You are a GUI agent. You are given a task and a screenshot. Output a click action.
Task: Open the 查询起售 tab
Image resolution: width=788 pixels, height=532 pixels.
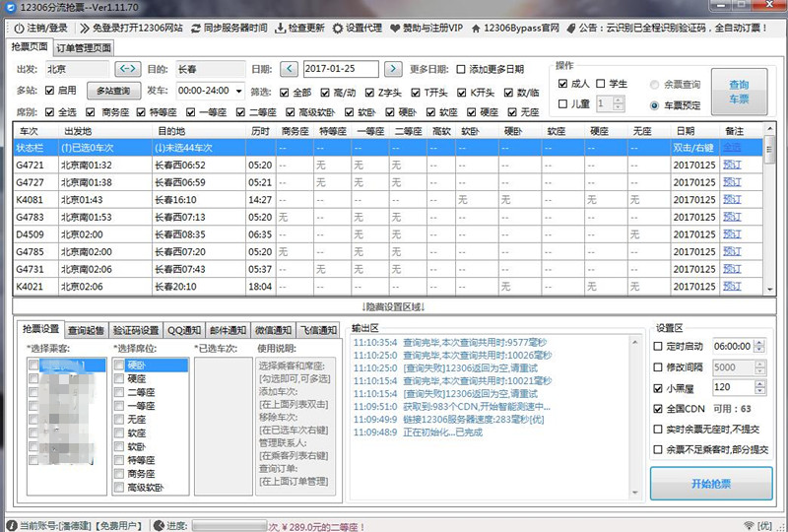click(86, 330)
